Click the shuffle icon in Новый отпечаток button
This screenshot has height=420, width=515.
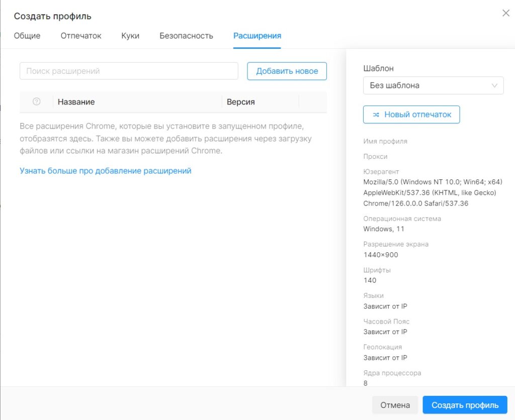click(x=376, y=115)
